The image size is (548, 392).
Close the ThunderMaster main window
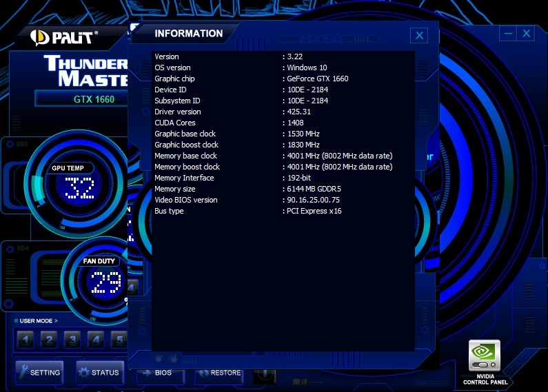[x=527, y=34]
